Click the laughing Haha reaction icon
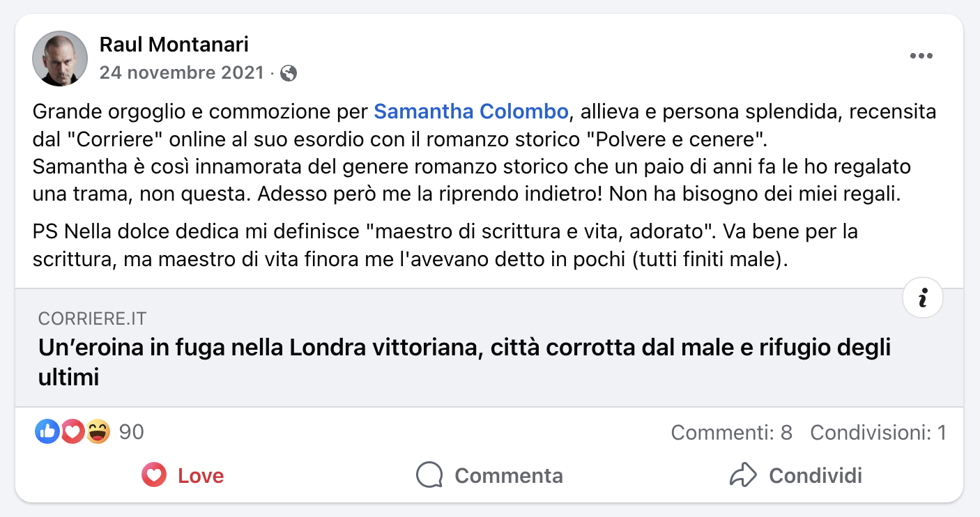 click(x=98, y=433)
